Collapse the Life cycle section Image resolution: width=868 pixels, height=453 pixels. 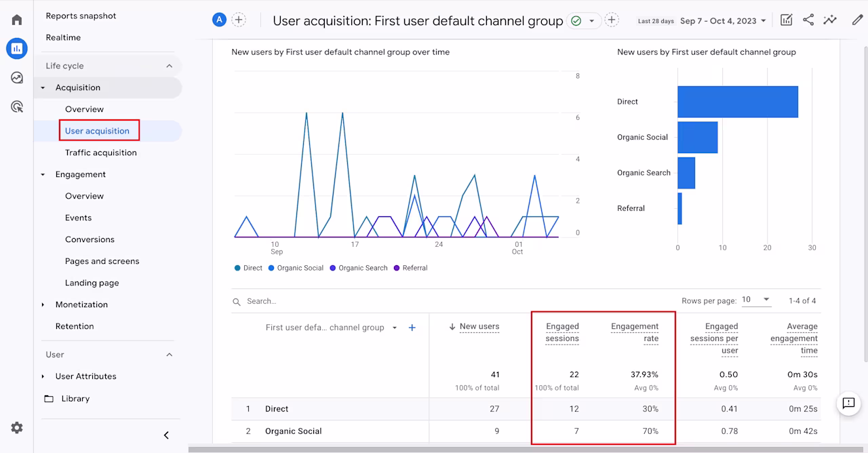[170, 66]
